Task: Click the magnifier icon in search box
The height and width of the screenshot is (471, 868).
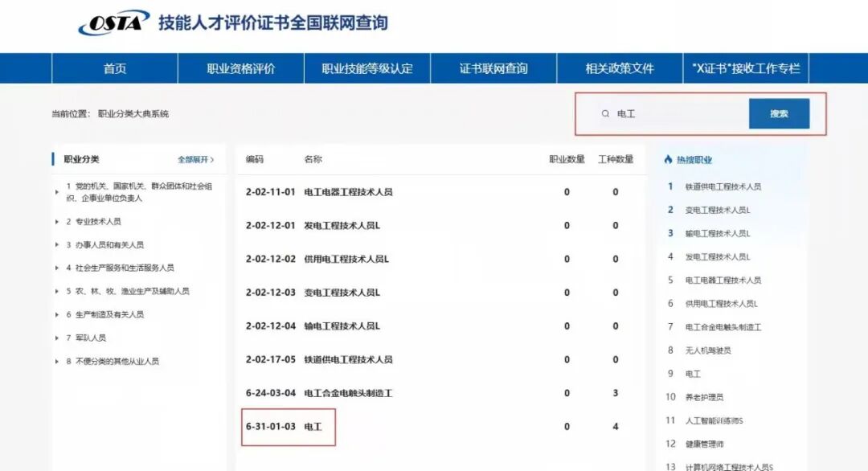Action: [x=605, y=113]
